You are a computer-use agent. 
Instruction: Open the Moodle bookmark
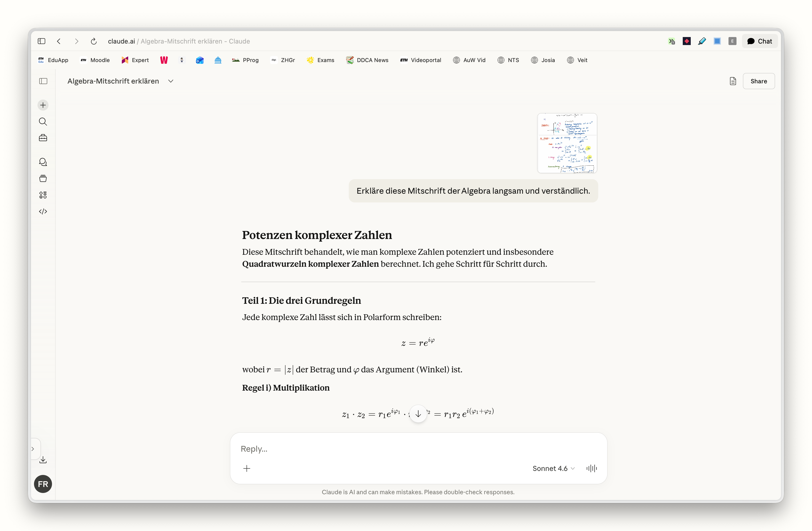coord(95,60)
